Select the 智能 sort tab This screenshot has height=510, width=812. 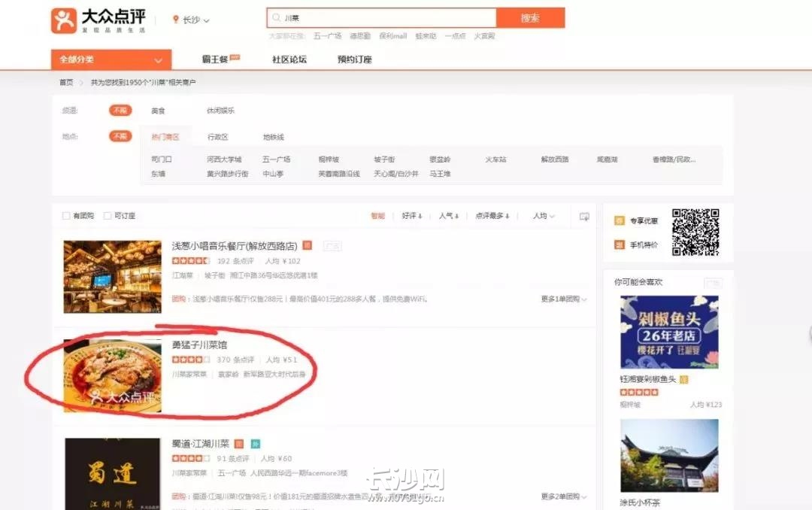[378, 216]
